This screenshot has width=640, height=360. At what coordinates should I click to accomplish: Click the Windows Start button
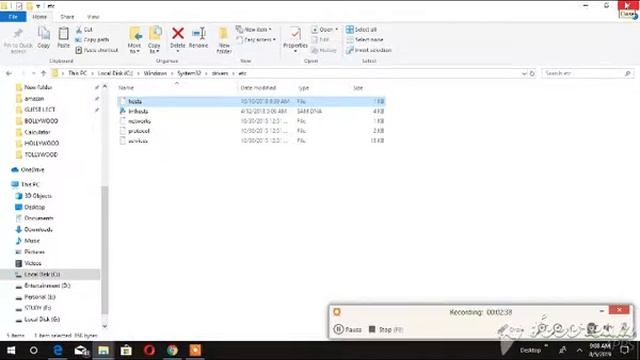(11, 350)
